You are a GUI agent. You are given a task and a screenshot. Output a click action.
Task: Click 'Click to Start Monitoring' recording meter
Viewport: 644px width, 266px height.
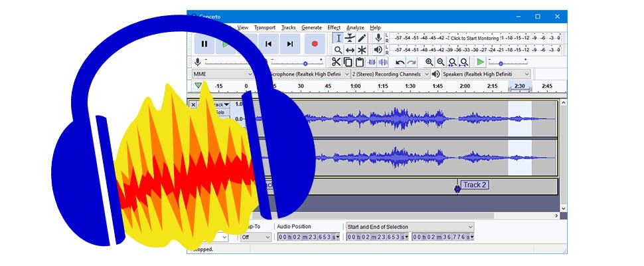475,38
